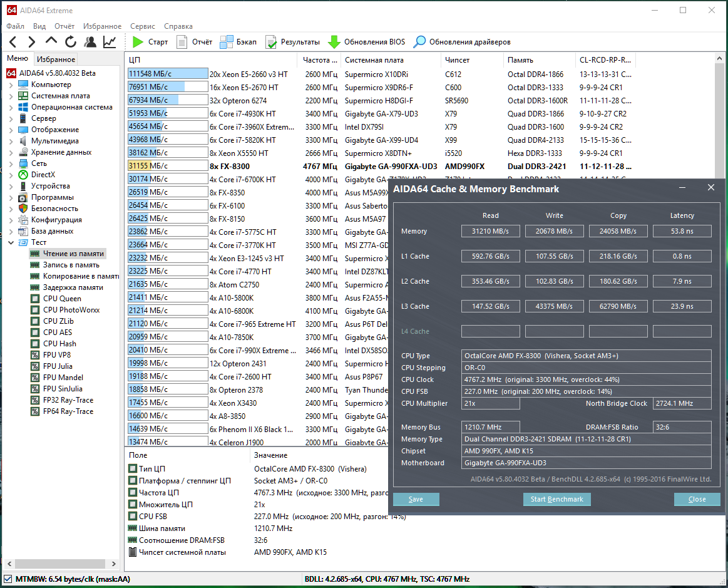Click the Memory Read value 31210 MB/s
This screenshot has height=588, width=728.
[490, 231]
